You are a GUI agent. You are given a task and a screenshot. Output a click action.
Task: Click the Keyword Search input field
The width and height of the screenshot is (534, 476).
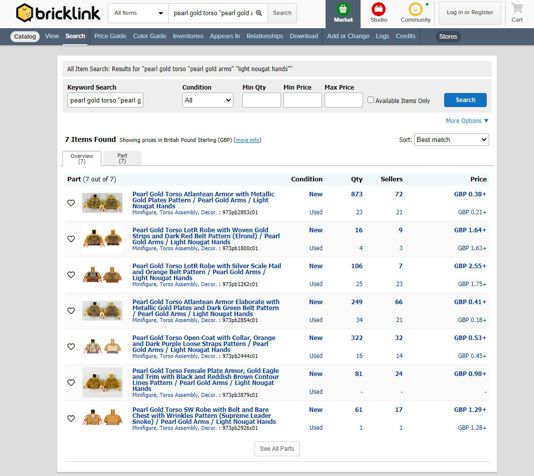105,100
